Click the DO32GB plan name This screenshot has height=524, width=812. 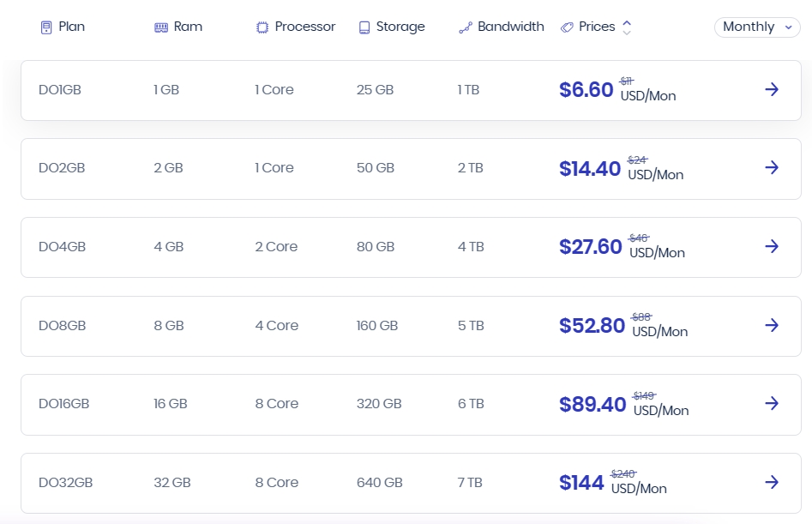(x=65, y=482)
